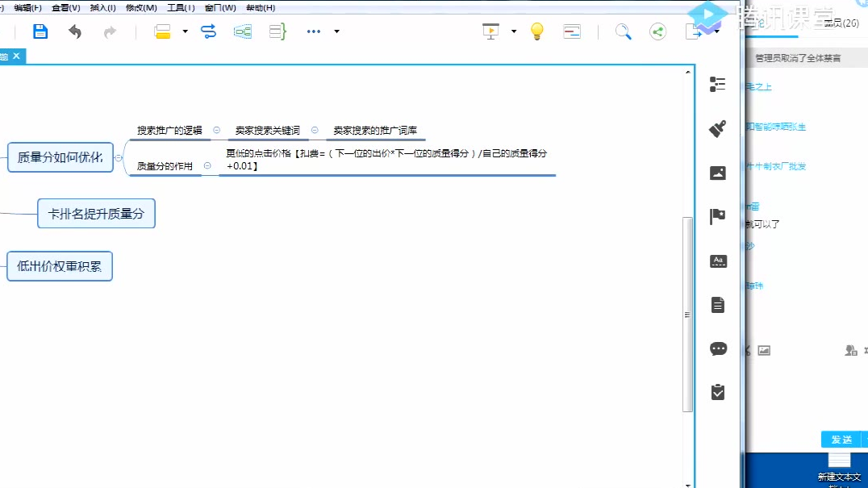Open the Markers flag panel
868x488 pixels.
(x=717, y=216)
